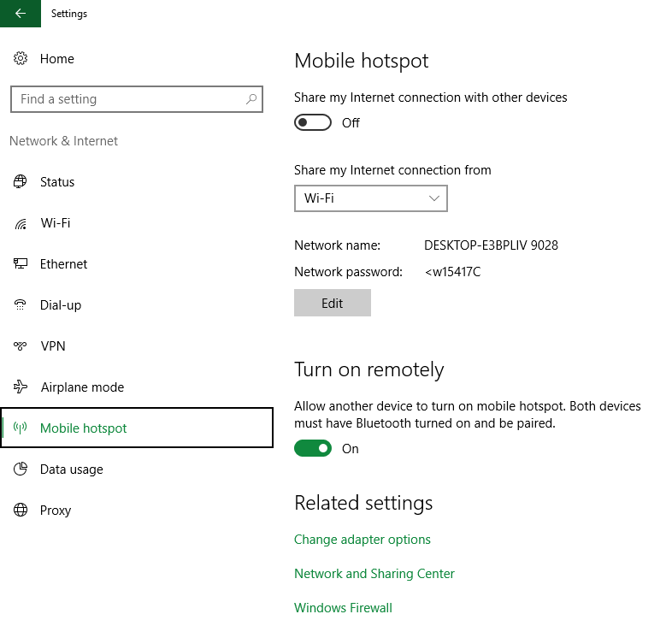Screen dimensions: 672x620
Task: Open Change adapter options link
Action: click(363, 540)
